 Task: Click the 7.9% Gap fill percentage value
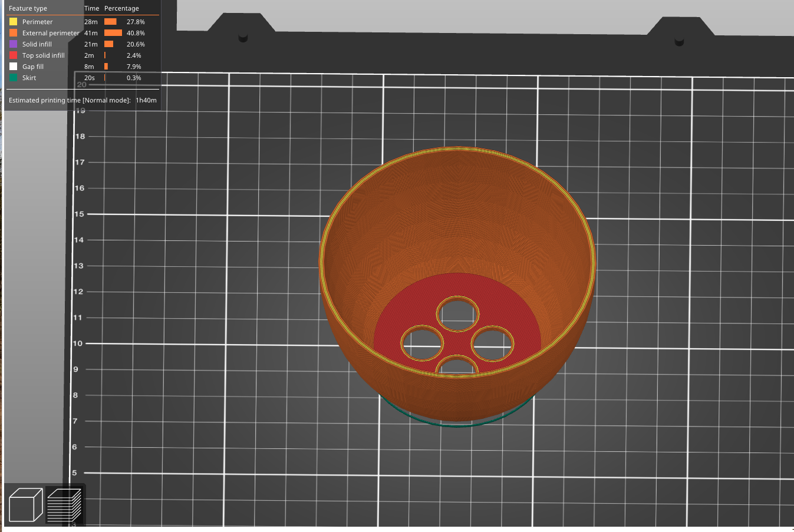coord(134,67)
